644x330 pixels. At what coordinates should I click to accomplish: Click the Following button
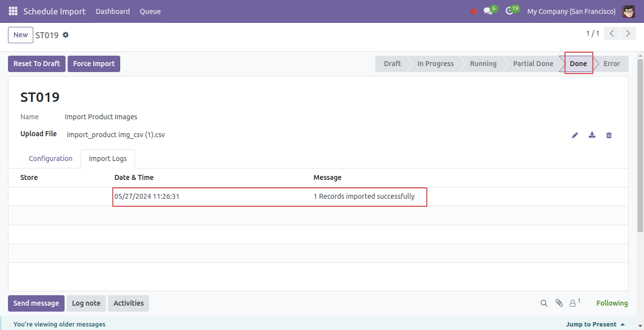pos(612,303)
